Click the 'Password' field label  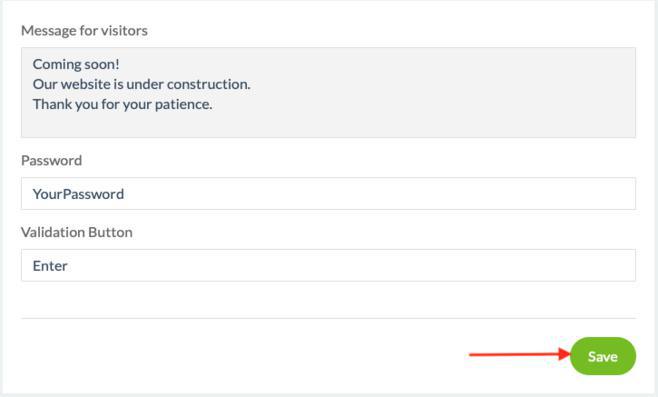pyautogui.click(x=51, y=160)
